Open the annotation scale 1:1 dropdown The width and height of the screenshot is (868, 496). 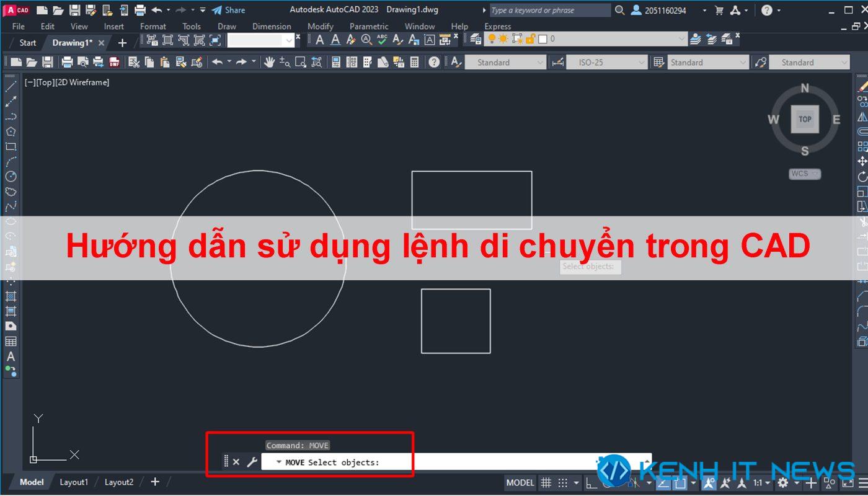point(761,483)
